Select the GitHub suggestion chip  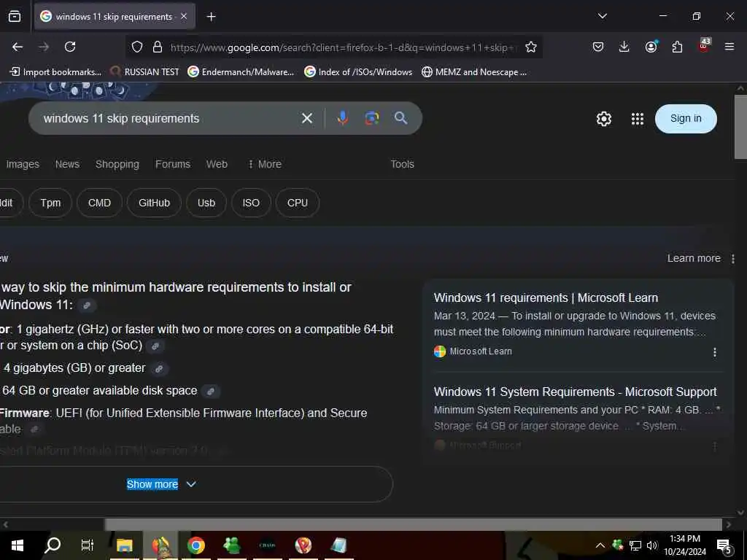(154, 203)
